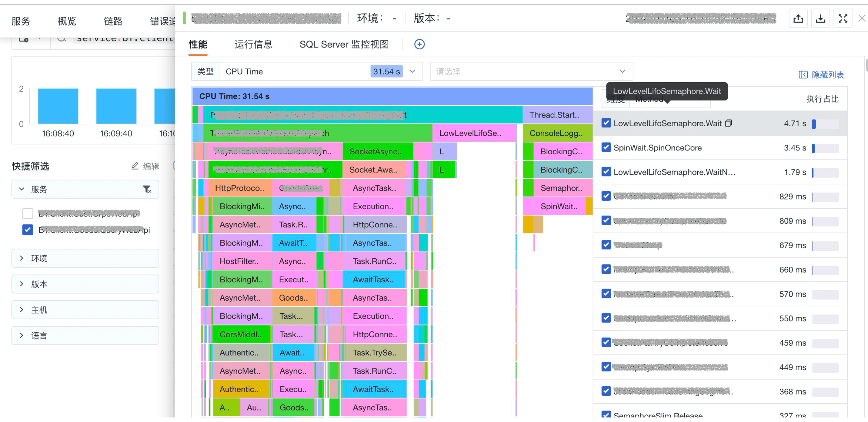Screen dimensions: 868x422
Task: Click the Thread.Start.. flame graph block
Action: pos(557,115)
